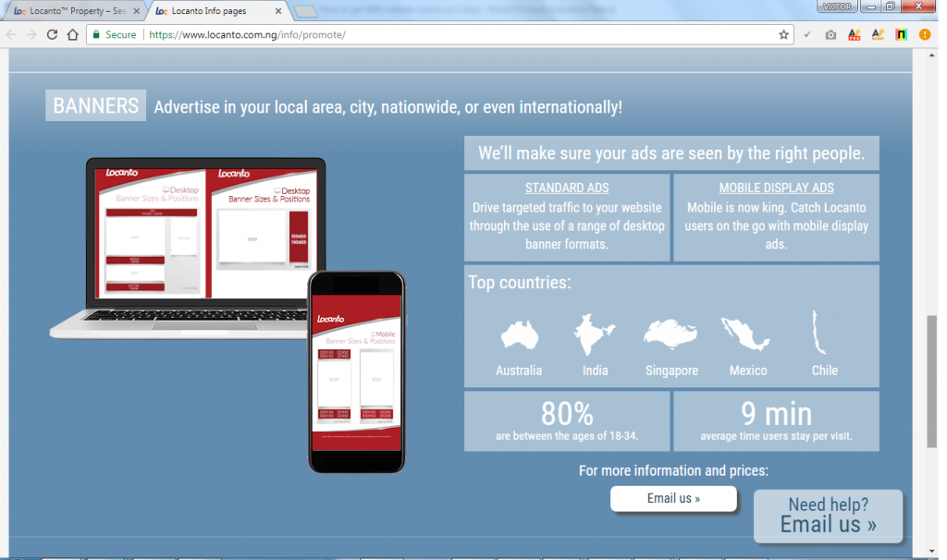Viewport: 947px width, 560px height.
Task: Open the MOBILE DISPLAY ADS link
Action: click(x=776, y=188)
